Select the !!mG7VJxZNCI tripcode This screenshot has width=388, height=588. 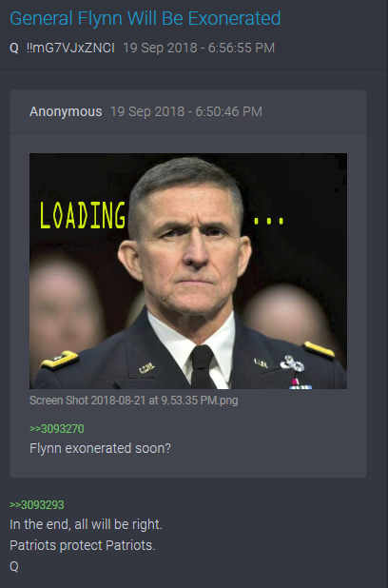(70, 48)
